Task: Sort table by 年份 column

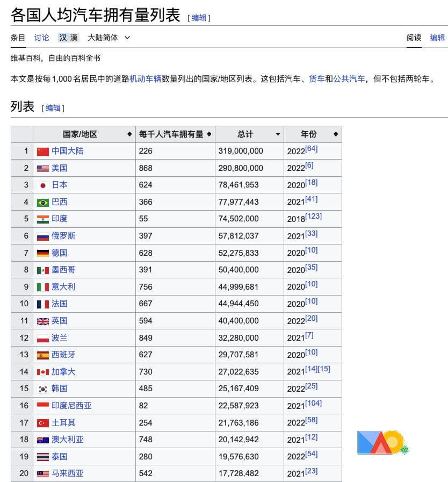Action: pyautogui.click(x=313, y=134)
